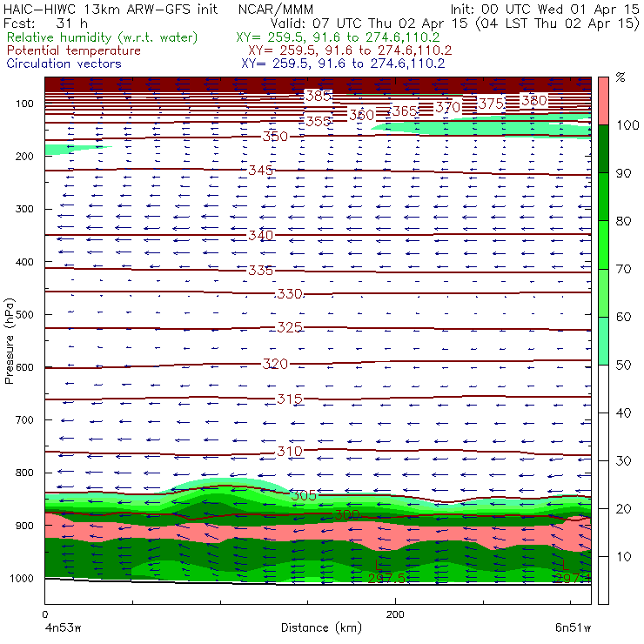Click the 500 pressure axis tick label
The height and width of the screenshot is (644, 644).
tap(24, 315)
